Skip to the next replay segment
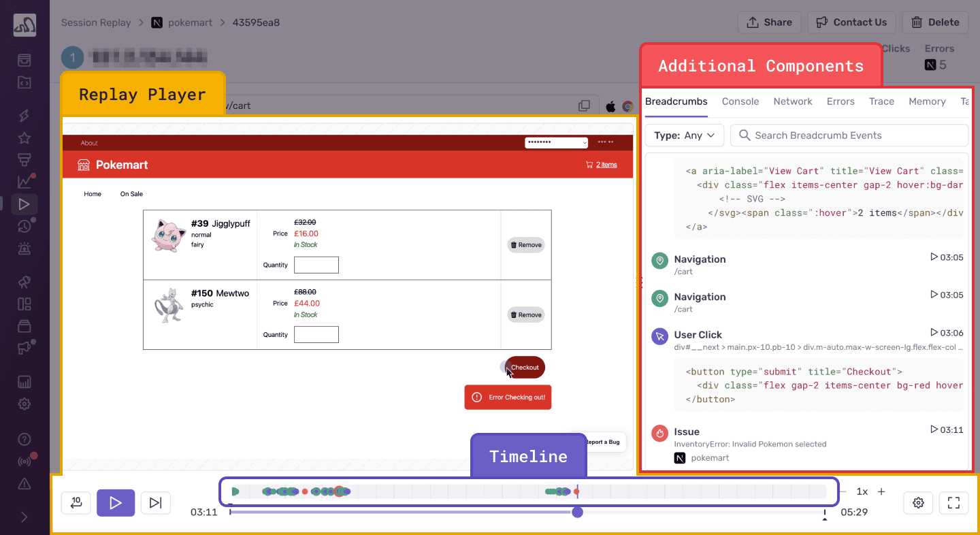Image resolution: width=980 pixels, height=535 pixels. tap(155, 502)
